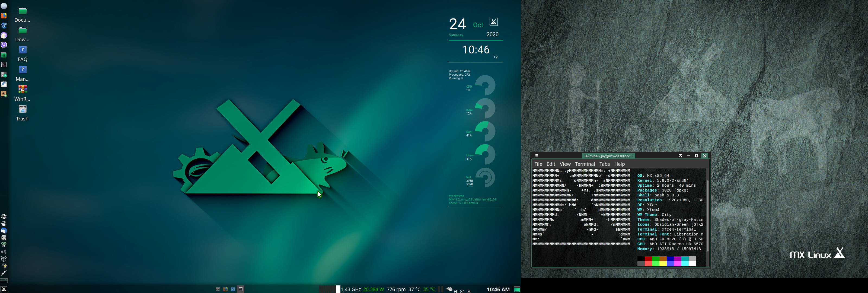Switch workspace using the pager
The image size is (868, 293).
pyautogui.click(x=4, y=281)
